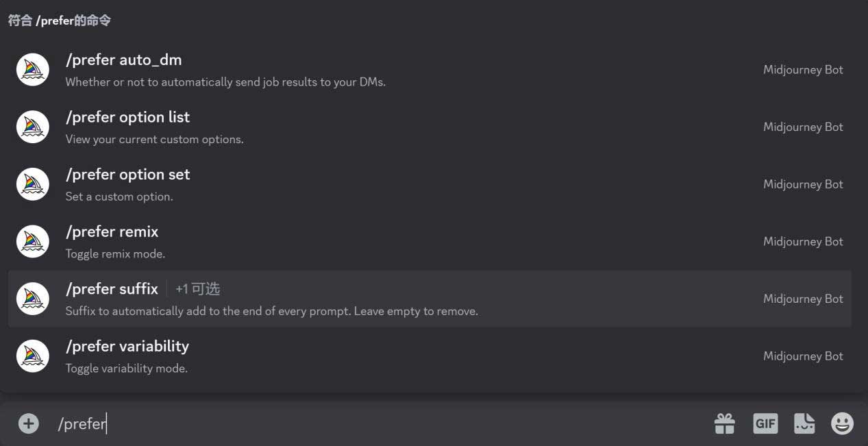
Task: Click Midjourney Bot label on auto_dm row
Action: tap(803, 70)
